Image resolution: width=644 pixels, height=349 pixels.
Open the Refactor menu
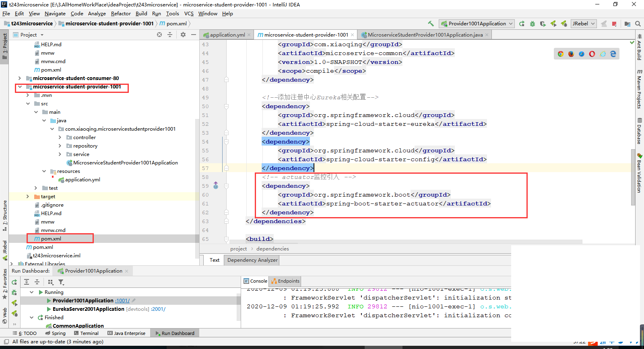click(121, 14)
